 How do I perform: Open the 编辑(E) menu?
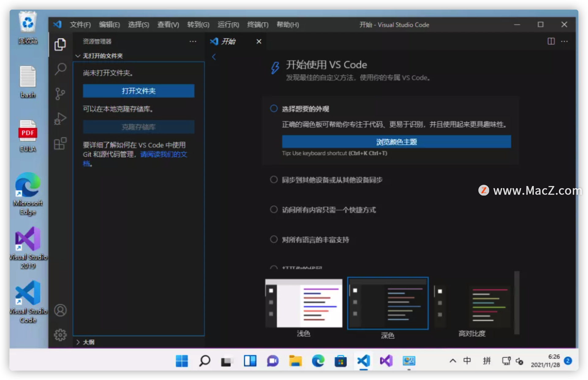(109, 24)
